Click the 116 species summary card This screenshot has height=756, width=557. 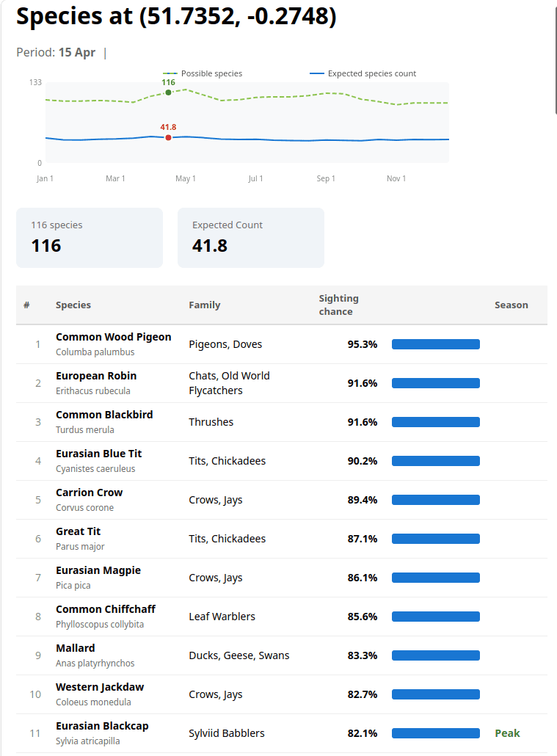point(90,238)
